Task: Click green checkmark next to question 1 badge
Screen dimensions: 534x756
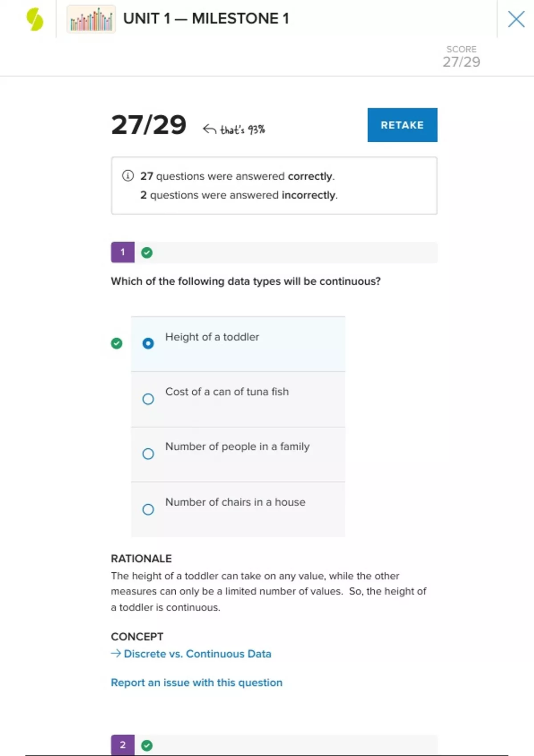Action: tap(147, 253)
